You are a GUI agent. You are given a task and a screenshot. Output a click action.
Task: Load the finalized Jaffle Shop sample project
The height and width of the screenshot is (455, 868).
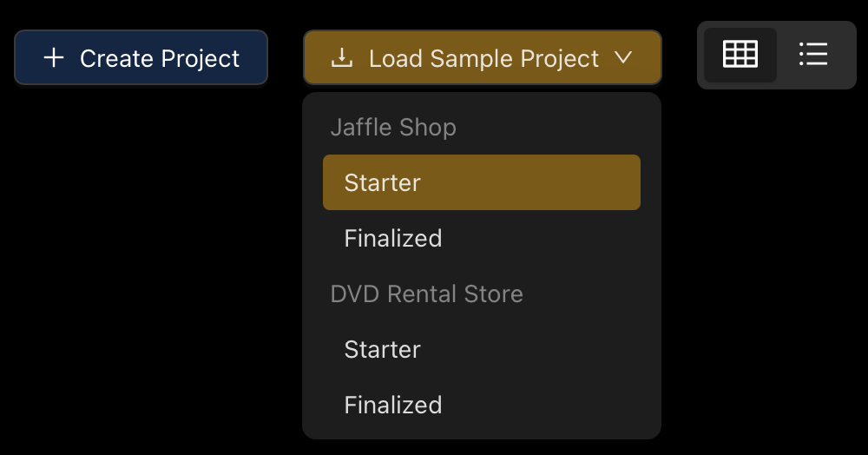[482, 239]
